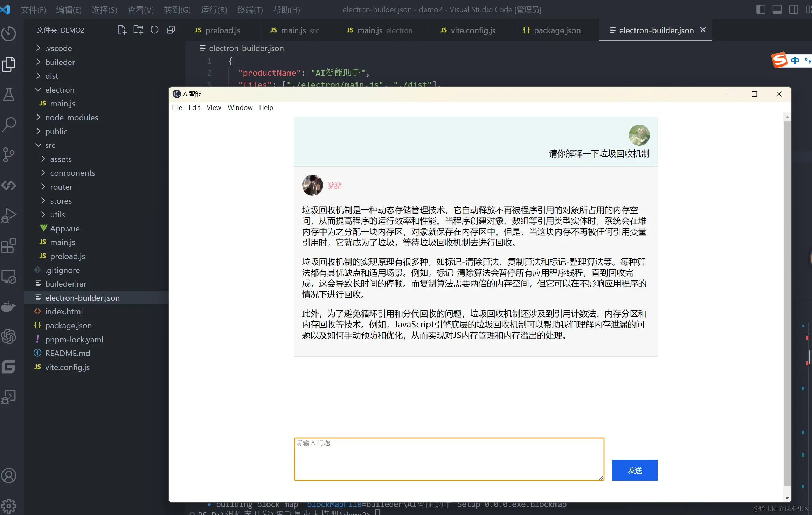Open the Extensions view
This screenshot has width=812, height=515.
click(9, 246)
